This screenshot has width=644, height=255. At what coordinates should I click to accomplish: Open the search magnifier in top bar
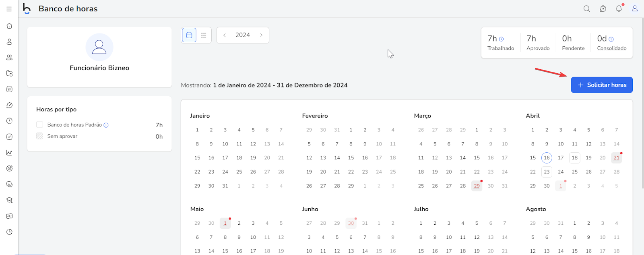(x=586, y=9)
